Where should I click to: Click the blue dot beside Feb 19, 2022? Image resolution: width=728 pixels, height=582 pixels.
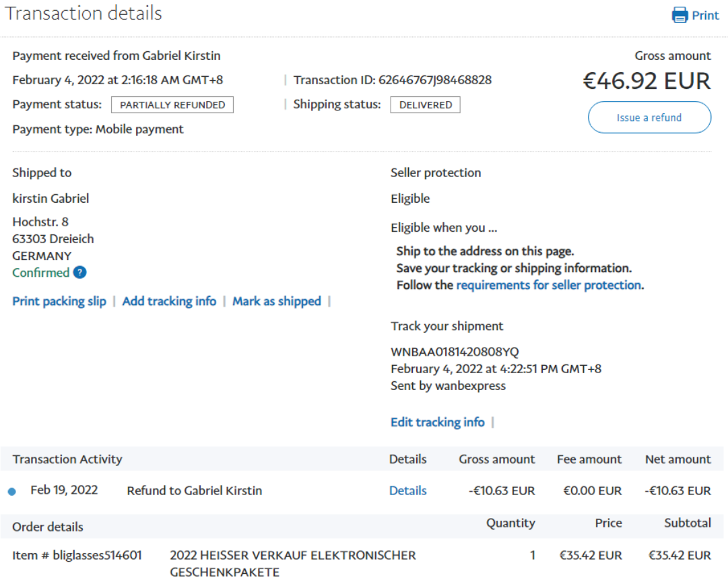pyautogui.click(x=11, y=492)
